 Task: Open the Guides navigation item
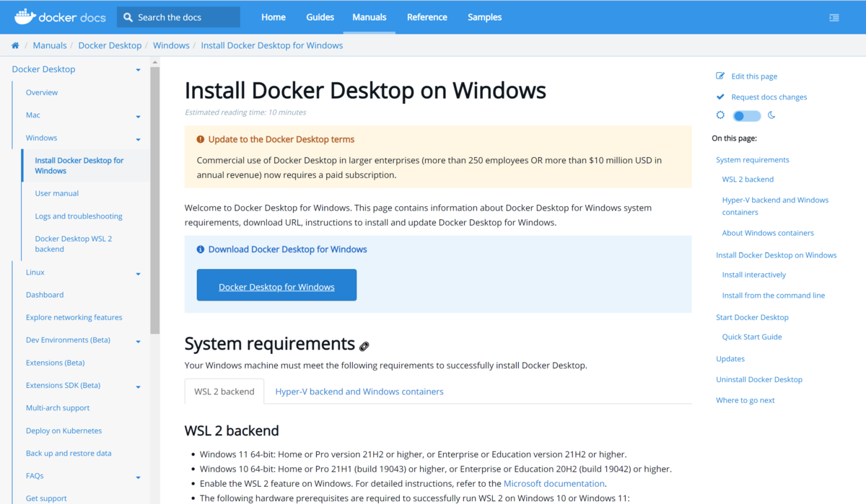(320, 17)
